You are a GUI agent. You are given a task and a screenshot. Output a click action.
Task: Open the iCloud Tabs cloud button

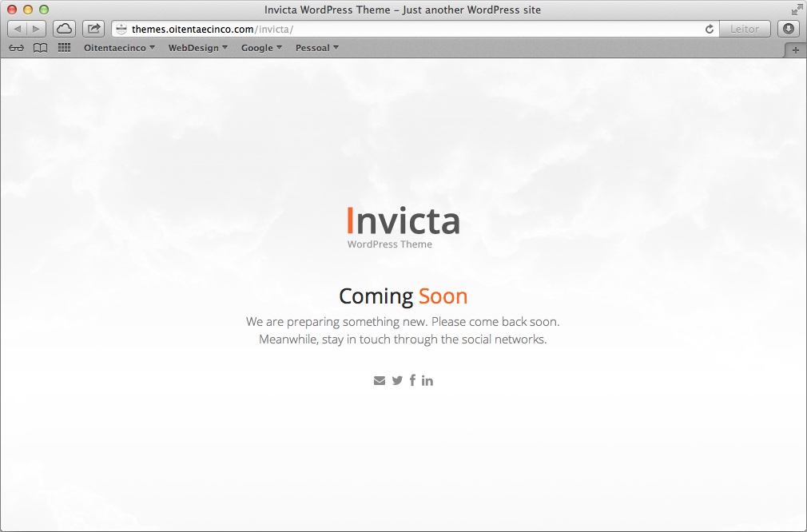tap(64, 29)
